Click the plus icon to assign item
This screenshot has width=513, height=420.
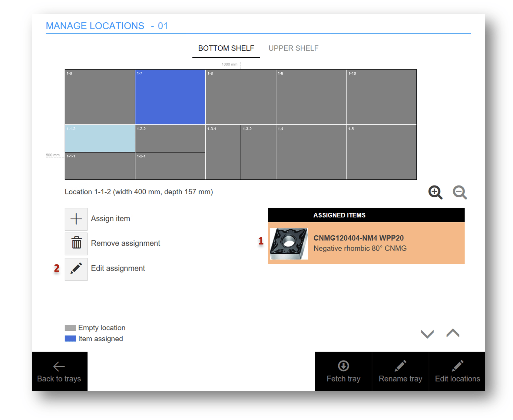pos(76,219)
